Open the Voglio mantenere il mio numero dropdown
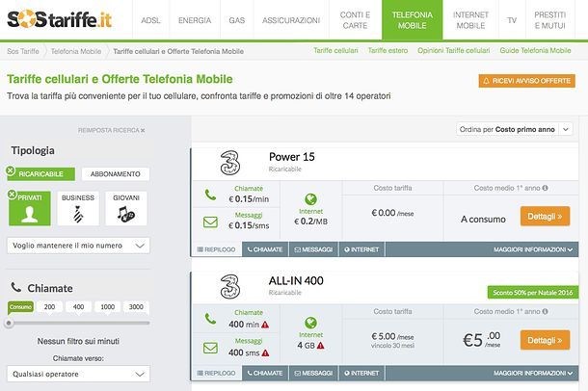 tap(78, 246)
